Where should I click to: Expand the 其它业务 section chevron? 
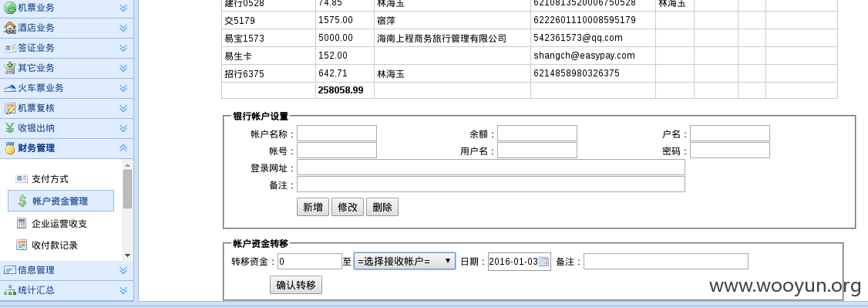click(x=123, y=68)
